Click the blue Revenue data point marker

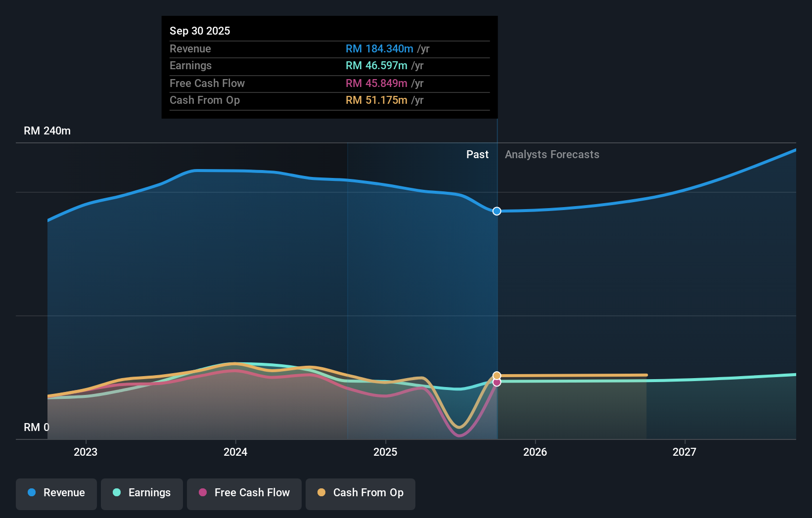pos(496,211)
